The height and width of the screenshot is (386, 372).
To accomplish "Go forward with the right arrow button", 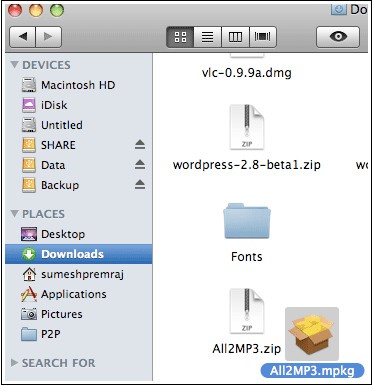I will [48, 37].
